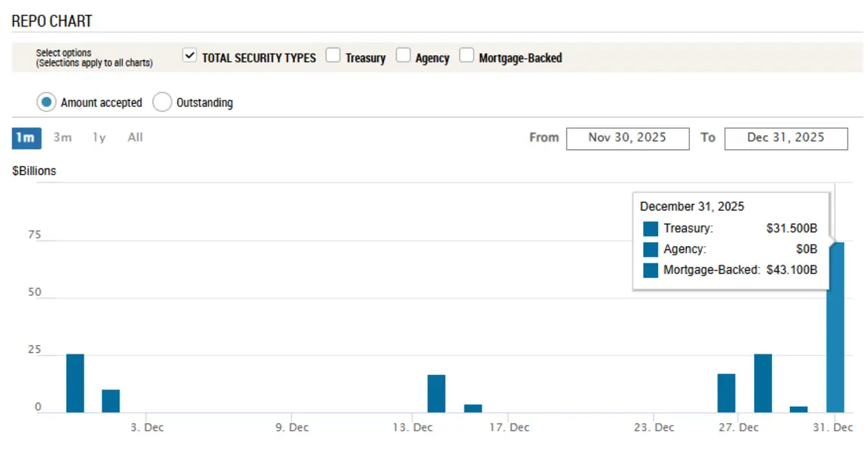868x449 pixels.
Task: Select the 1m time range
Action: [x=26, y=138]
